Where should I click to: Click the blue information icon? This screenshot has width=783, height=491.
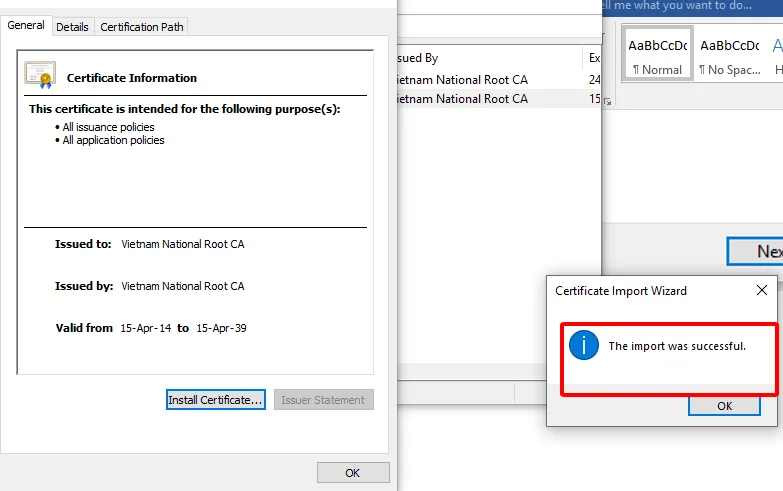pyautogui.click(x=584, y=345)
